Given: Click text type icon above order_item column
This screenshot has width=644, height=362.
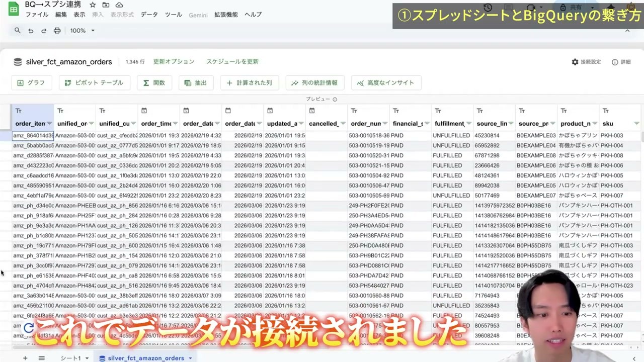Looking at the screenshot, I should pos(19,111).
